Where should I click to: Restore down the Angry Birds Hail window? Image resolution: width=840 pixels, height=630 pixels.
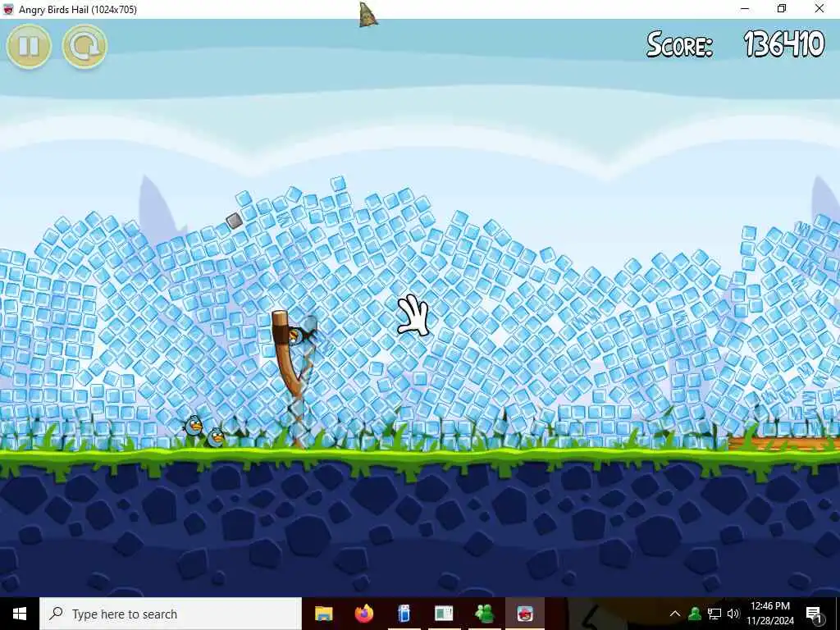(x=782, y=8)
